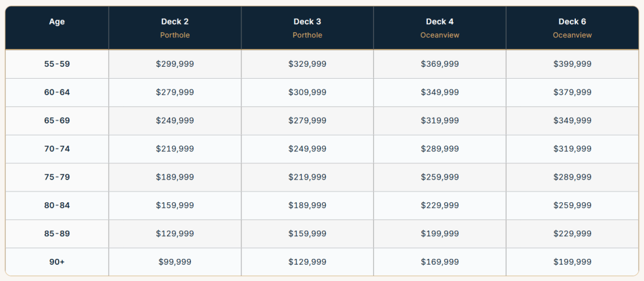Click Deck 4 price for ages 65-69
644x281 pixels.
(439, 120)
